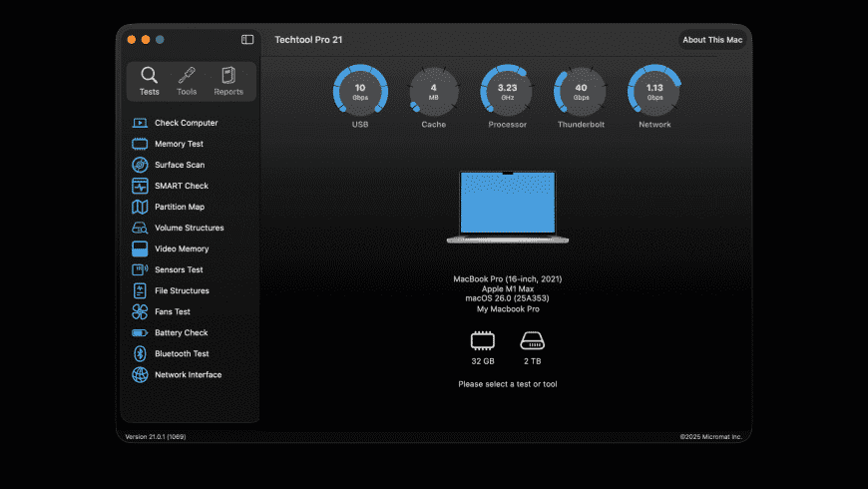868x489 pixels.
Task: Click the blue zoom window button
Action: [x=160, y=39]
